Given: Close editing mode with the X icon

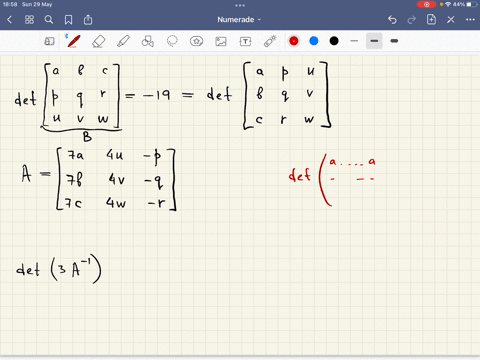Looking at the screenshot, I should point(451,20).
